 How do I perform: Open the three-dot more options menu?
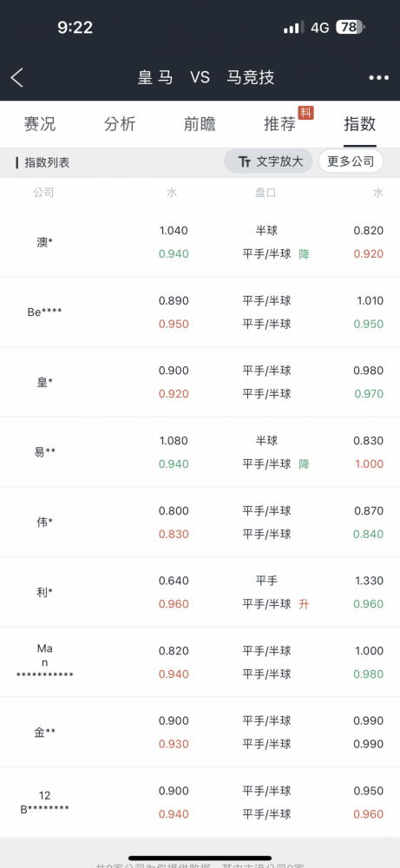(379, 77)
